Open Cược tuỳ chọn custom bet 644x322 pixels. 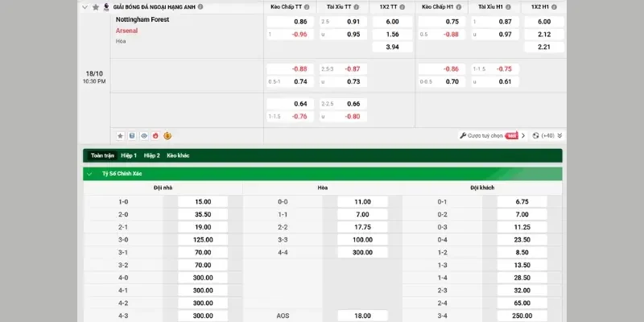pos(485,135)
